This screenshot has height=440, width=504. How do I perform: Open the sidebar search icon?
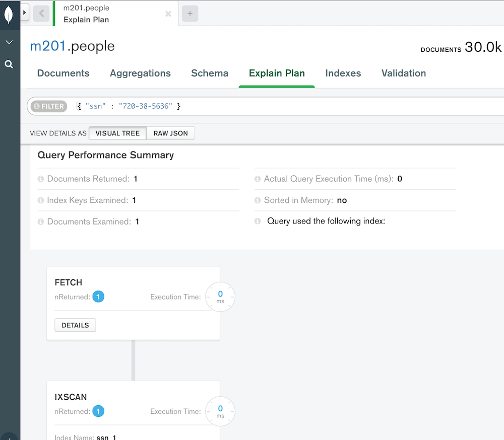click(x=9, y=64)
